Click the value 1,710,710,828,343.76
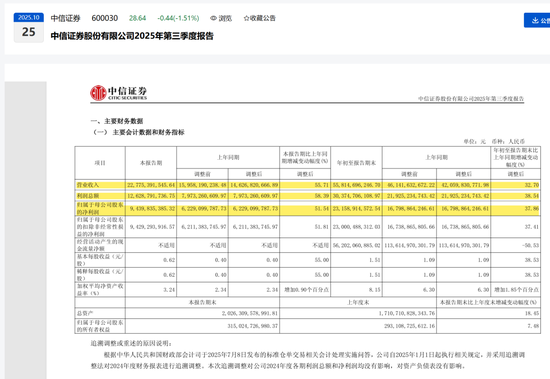This screenshot has width=550, height=379. (x=407, y=313)
